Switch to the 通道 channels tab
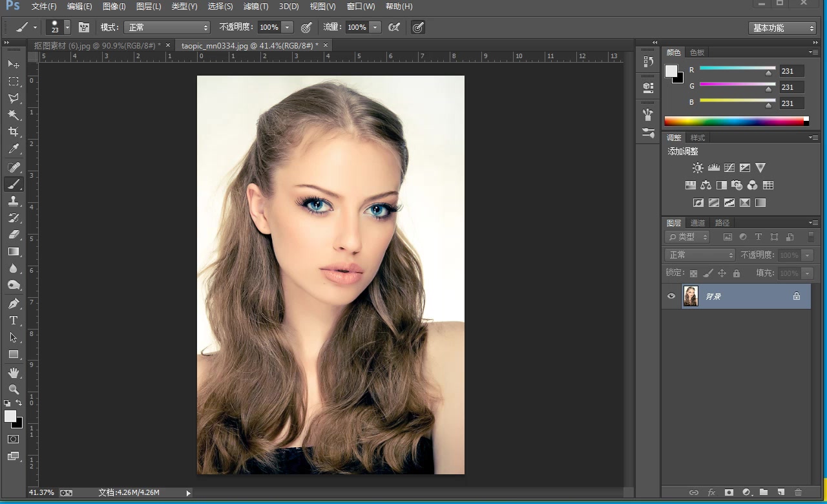The height and width of the screenshot is (504, 827). [698, 223]
